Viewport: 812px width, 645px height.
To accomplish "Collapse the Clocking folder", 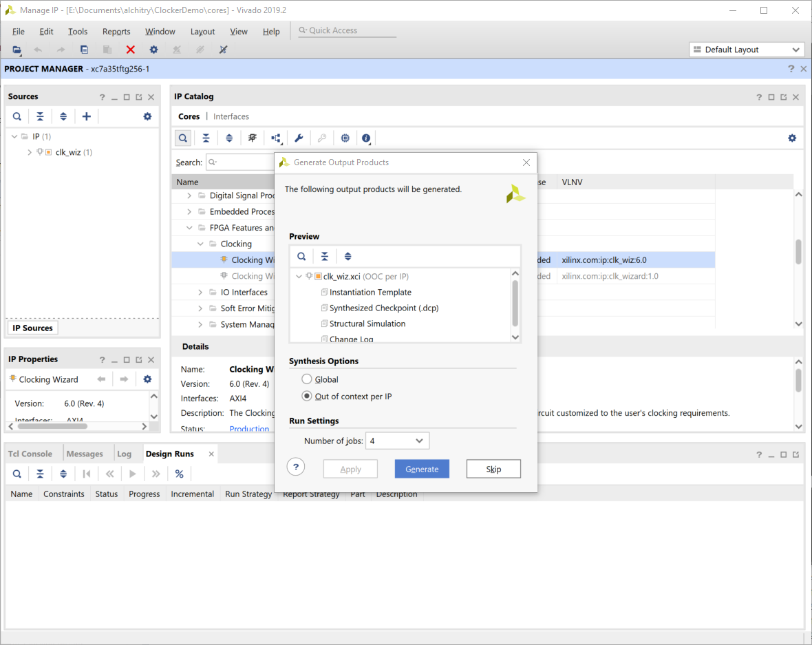I will [x=200, y=244].
